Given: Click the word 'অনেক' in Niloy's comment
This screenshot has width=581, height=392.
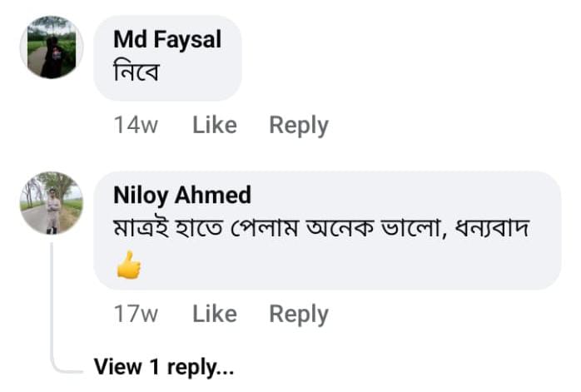Looking at the screenshot, I should (x=340, y=228).
